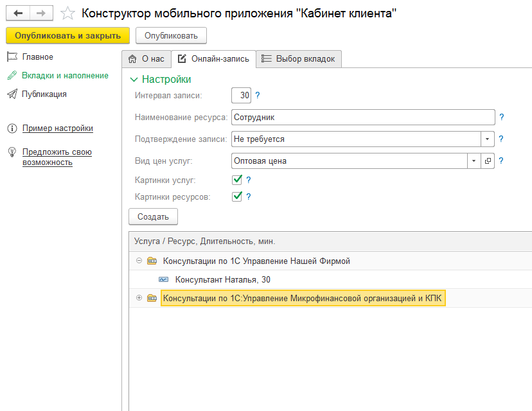Expand the Микрофинансовой организацией и КПК row
The height and width of the screenshot is (411, 532).
(x=139, y=298)
